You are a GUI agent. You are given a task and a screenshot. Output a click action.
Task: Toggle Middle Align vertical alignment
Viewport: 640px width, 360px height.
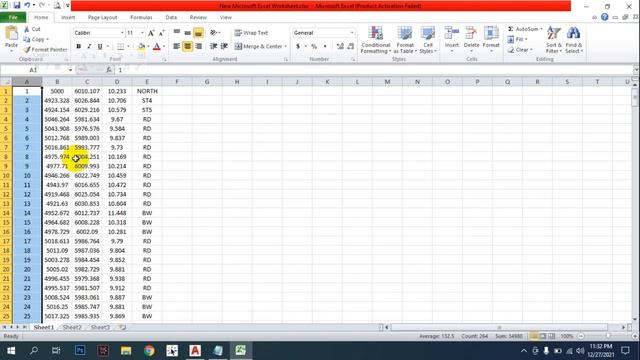pyautogui.click(x=187, y=33)
